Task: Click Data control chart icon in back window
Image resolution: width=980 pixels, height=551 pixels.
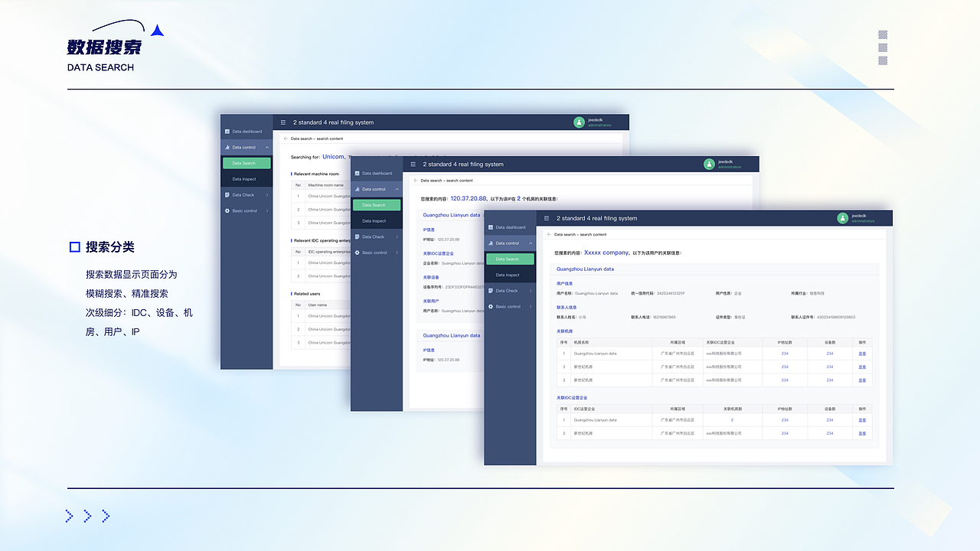Action: click(x=227, y=147)
